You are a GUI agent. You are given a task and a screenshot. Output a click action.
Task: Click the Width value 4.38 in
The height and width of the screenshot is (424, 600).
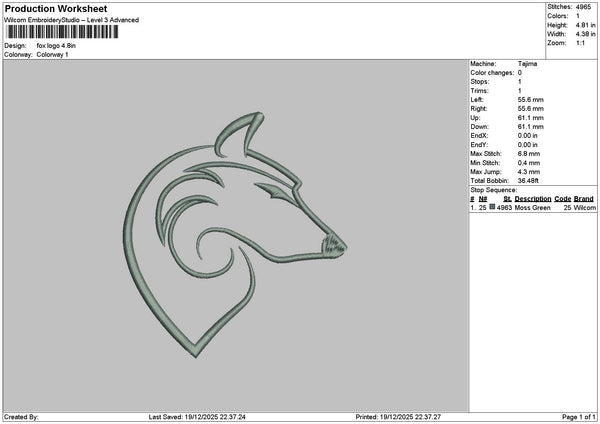pyautogui.click(x=585, y=34)
